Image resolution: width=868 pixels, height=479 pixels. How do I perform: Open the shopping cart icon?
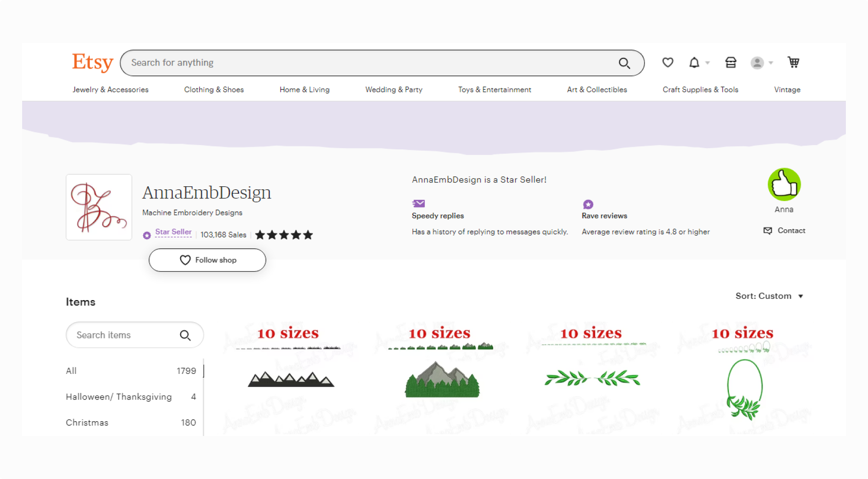(793, 63)
